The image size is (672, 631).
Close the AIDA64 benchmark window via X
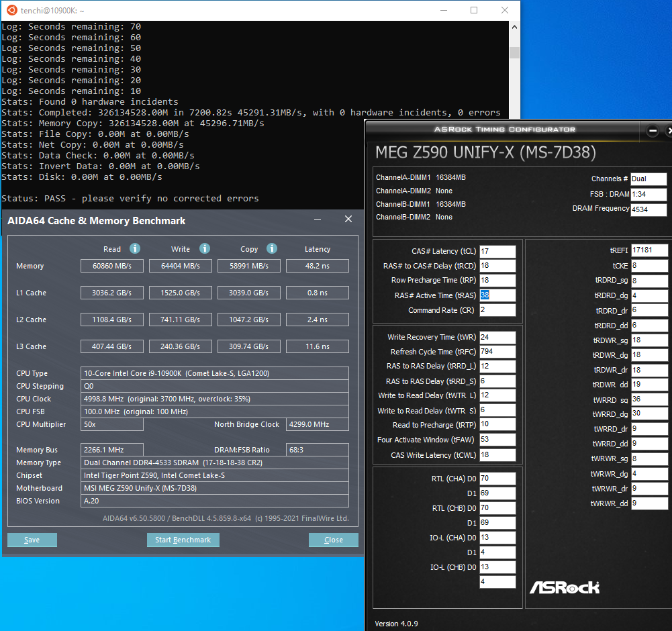pos(348,219)
